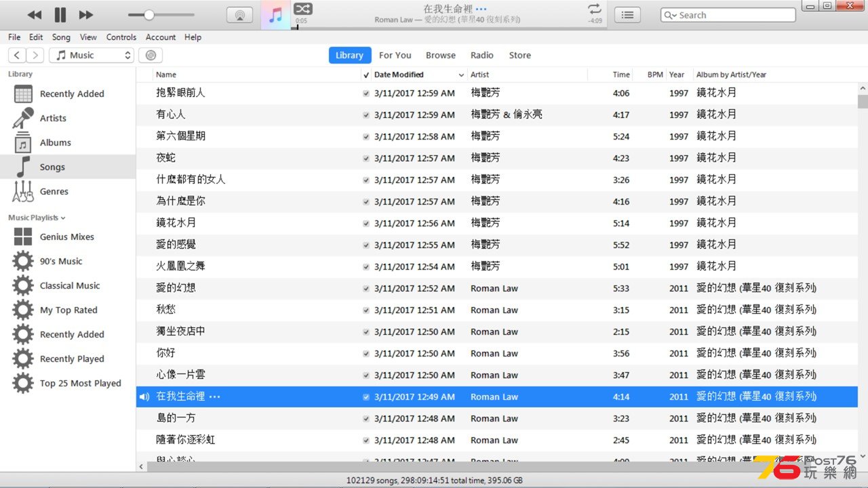
Task: Open the more options dots on 在我生命裡 row
Action: tap(215, 397)
